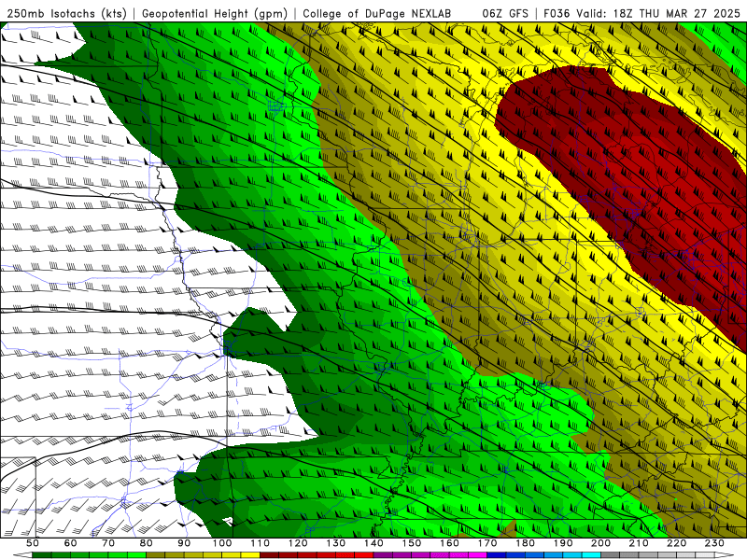
Task: Click the 80 label on the colorbar
Action: point(147,543)
